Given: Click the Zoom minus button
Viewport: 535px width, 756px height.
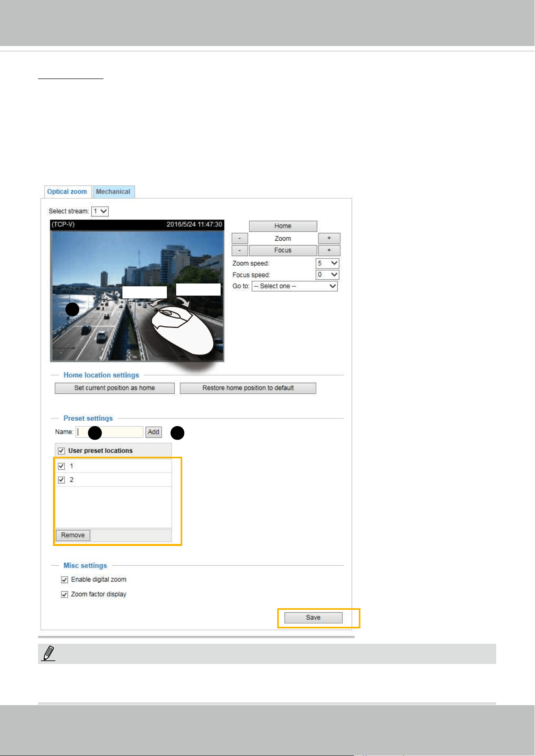Looking at the screenshot, I should tap(240, 238).
